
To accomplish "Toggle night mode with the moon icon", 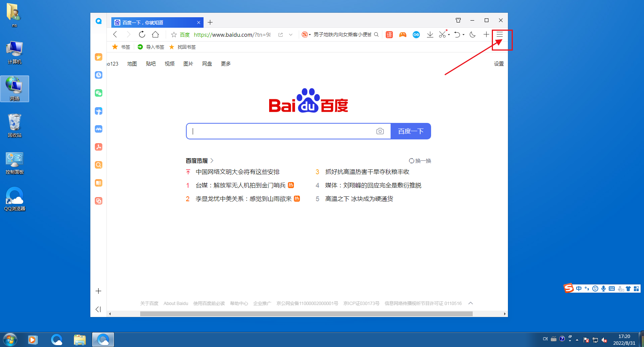I will pos(472,34).
